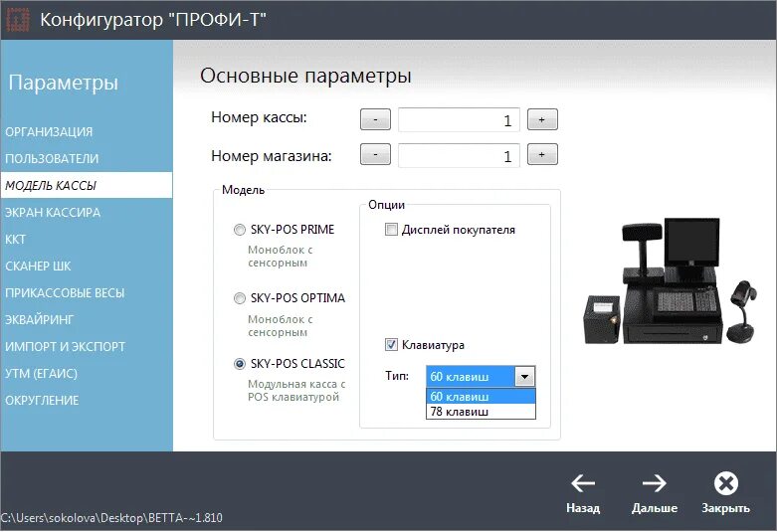Close configurator with Закрыть icon
This screenshot has width=777, height=532.
tap(726, 483)
